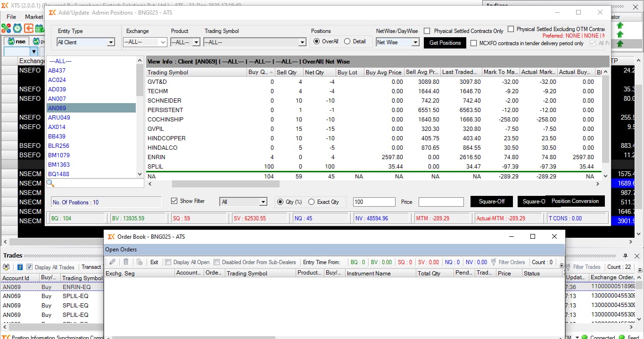644x339 pixels.
Task: Click the Trades panel pin icon
Action: click(626, 256)
